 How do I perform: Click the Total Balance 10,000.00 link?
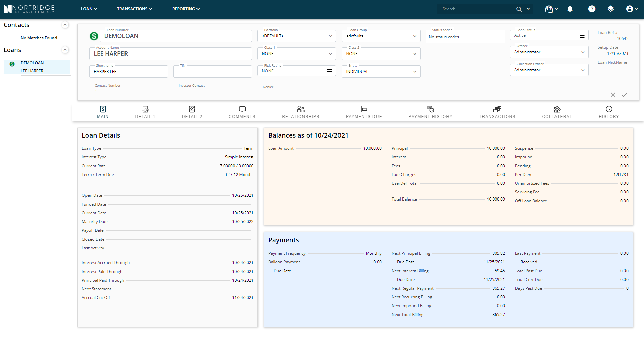tap(496, 199)
